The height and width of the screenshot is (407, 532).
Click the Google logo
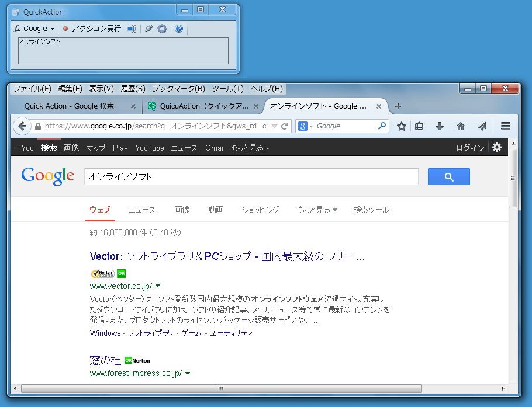point(47,176)
